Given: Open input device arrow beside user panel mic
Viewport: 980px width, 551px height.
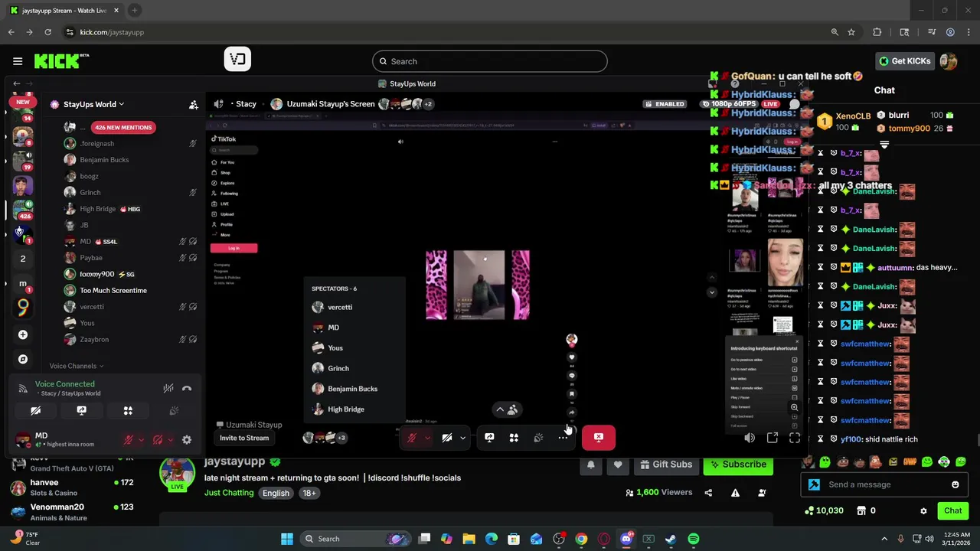Looking at the screenshot, I should pos(141,440).
